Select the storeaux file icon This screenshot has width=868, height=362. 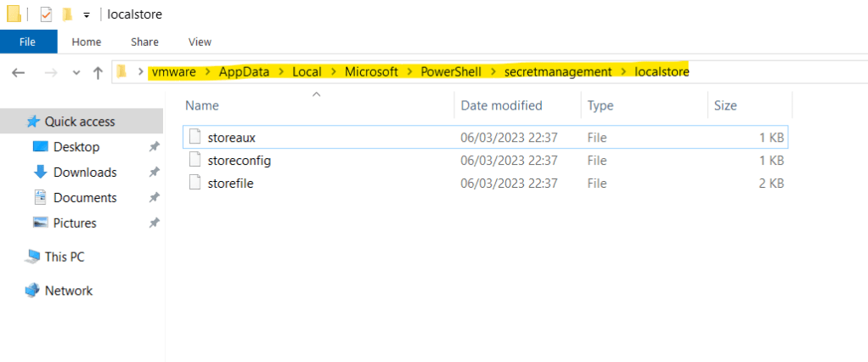tap(196, 136)
